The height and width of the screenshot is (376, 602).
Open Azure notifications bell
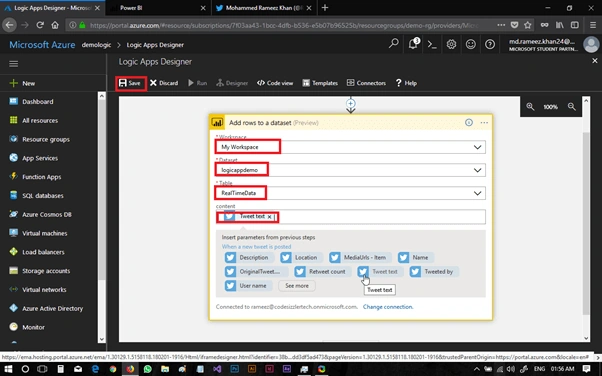click(x=413, y=44)
